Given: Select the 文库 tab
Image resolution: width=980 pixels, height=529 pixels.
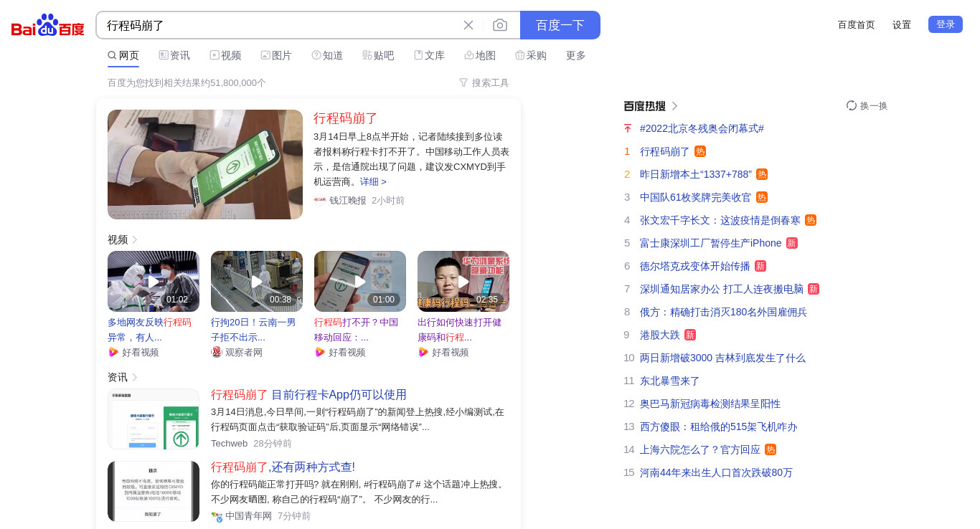Looking at the screenshot, I should click(429, 55).
